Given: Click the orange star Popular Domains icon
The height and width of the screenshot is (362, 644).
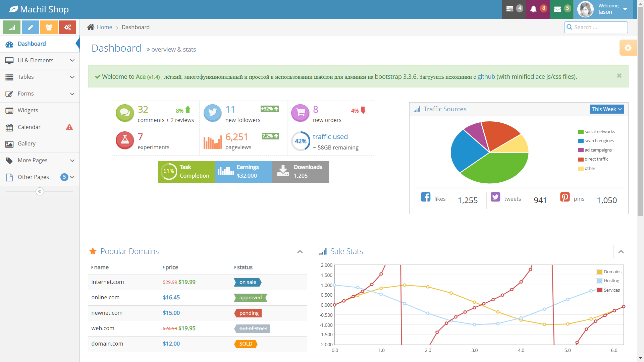Looking at the screenshot, I should (93, 251).
